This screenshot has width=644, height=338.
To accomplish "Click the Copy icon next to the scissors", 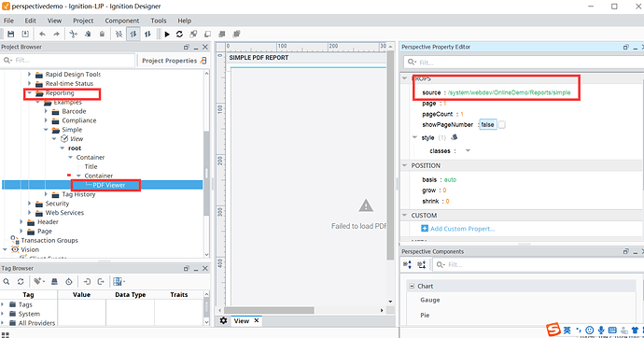I will click(88, 35).
